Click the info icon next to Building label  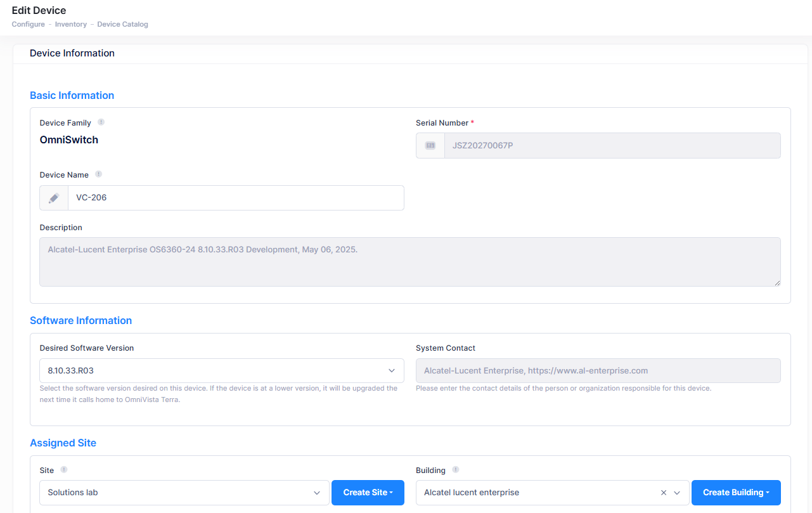click(456, 470)
